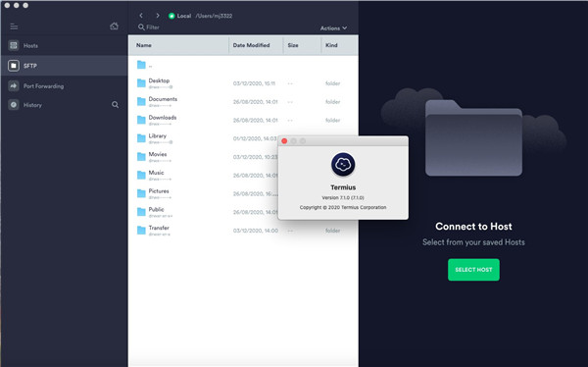
Task: Expand the Actions dropdown
Action: pyautogui.click(x=333, y=28)
